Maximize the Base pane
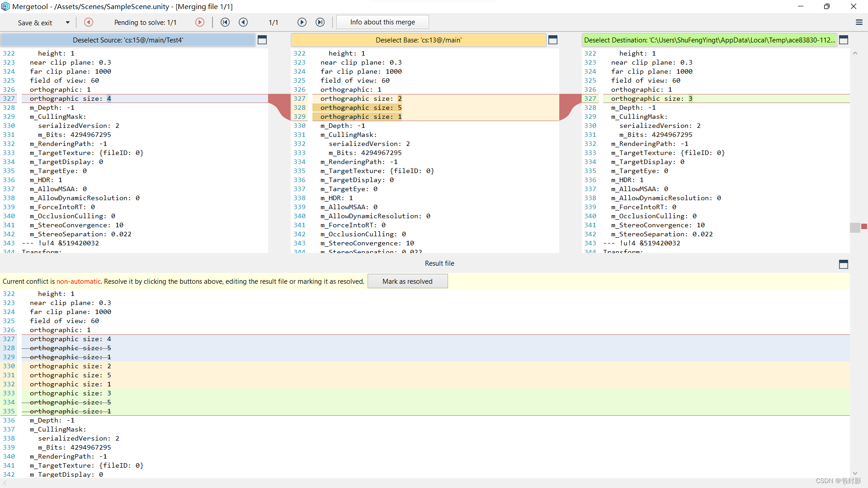The image size is (868, 488). point(553,40)
